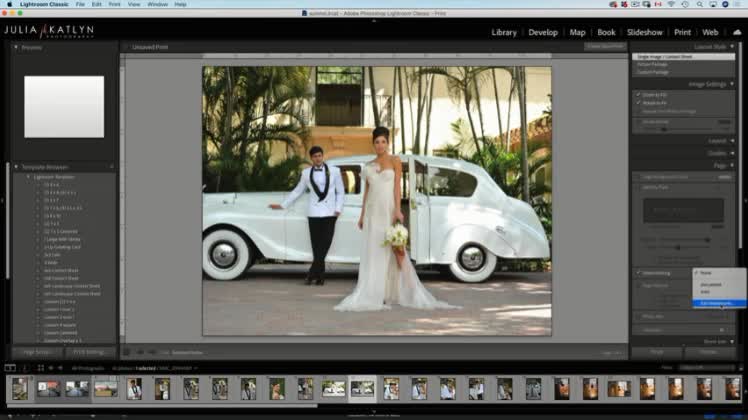This screenshot has width=748, height=420.
Task: Switch to grid view icon above filmstrip
Action: pyautogui.click(x=41, y=368)
